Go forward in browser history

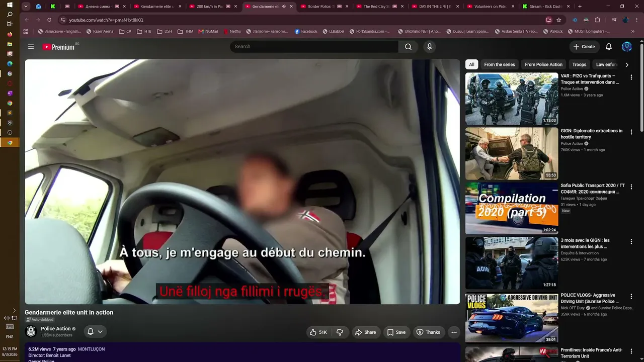(x=38, y=20)
